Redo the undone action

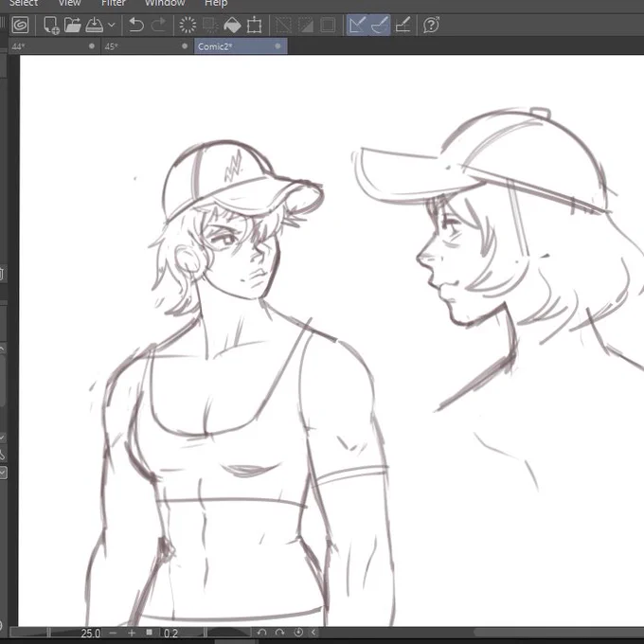(x=158, y=25)
